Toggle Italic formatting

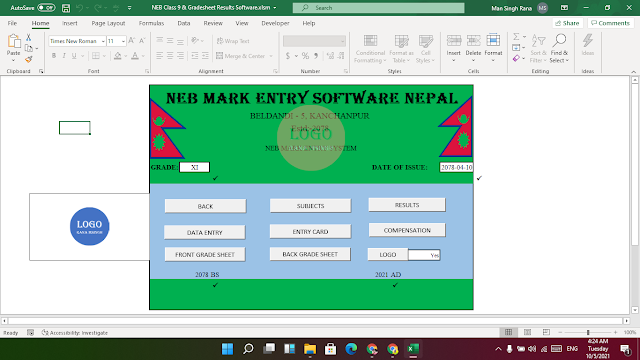(64, 56)
